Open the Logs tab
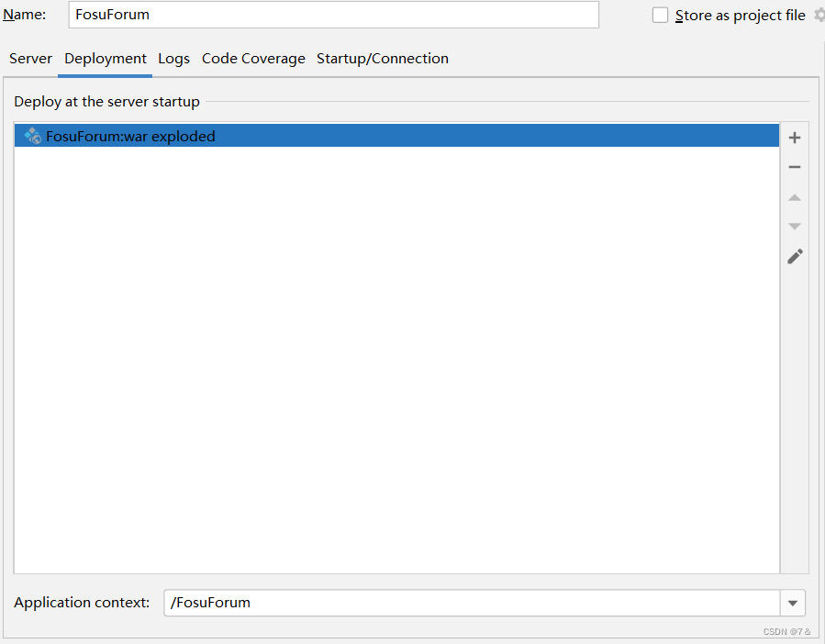 tap(173, 59)
